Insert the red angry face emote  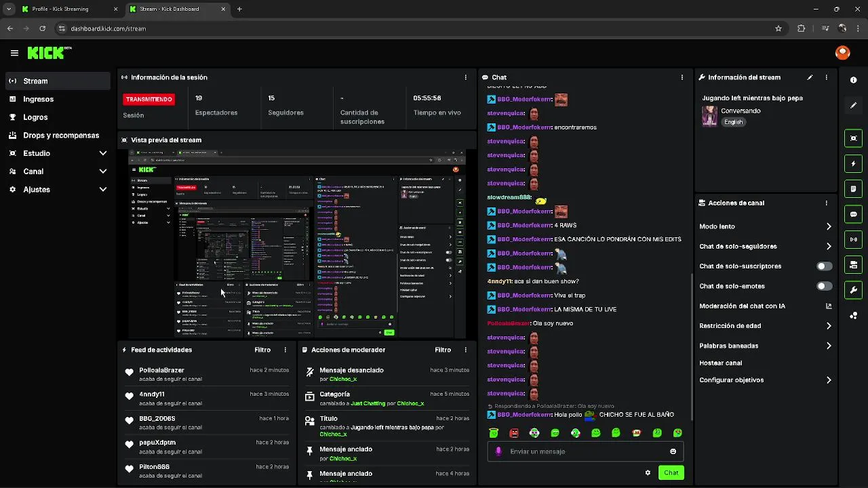click(x=514, y=433)
